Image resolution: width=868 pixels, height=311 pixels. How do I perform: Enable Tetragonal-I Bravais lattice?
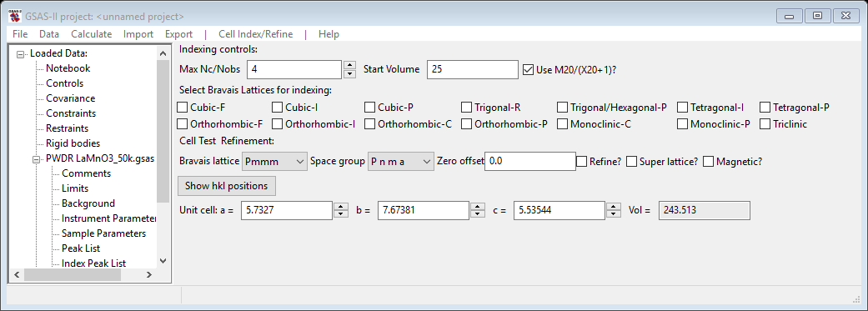coord(682,107)
